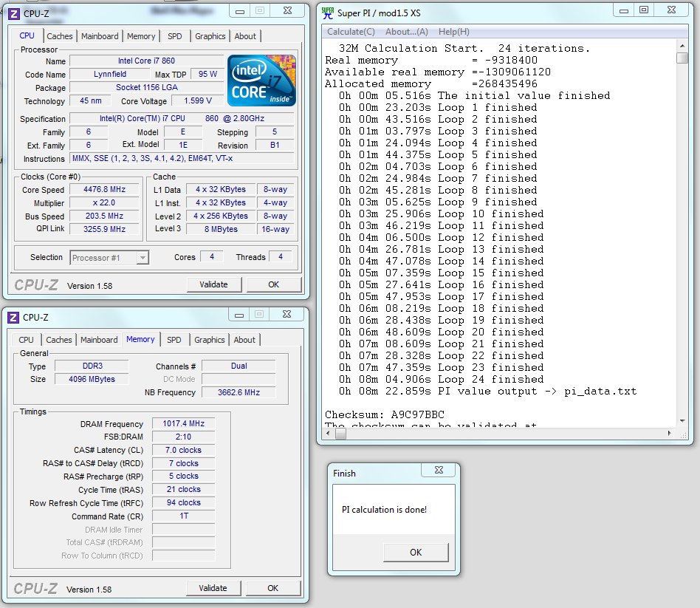Click OK in CPU-Z Memory window

pos(272,588)
